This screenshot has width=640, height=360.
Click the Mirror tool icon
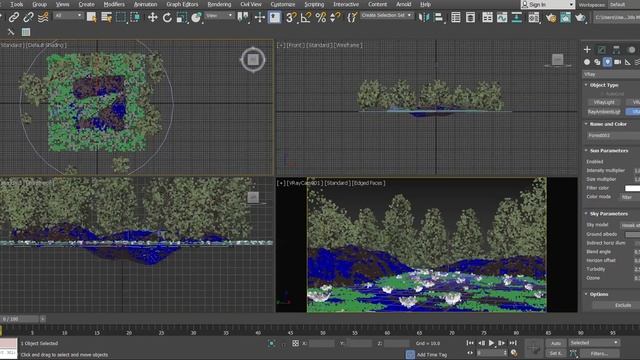coord(424,18)
